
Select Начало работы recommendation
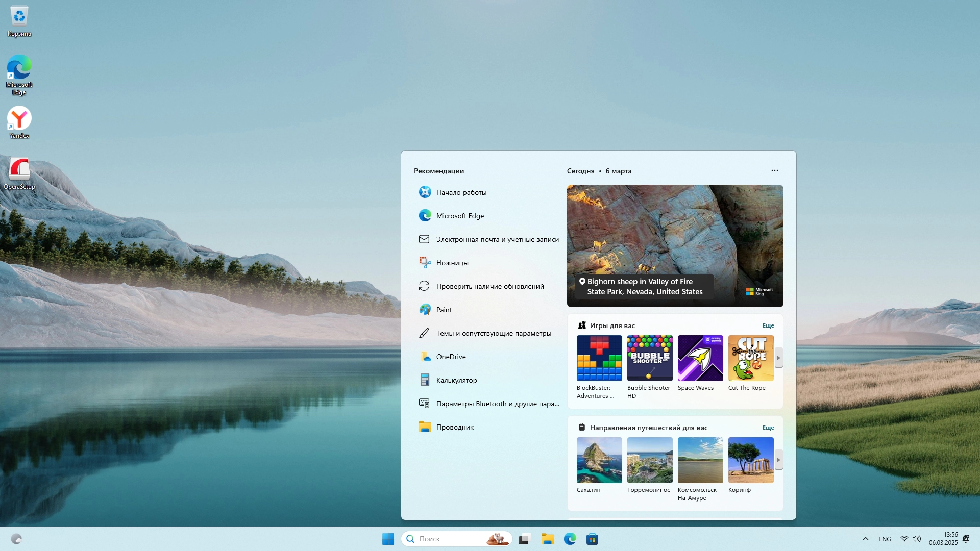pos(461,192)
